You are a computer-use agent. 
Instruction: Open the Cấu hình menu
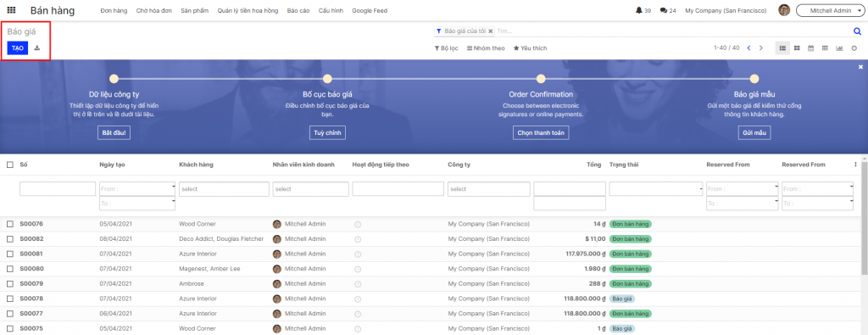tap(331, 10)
